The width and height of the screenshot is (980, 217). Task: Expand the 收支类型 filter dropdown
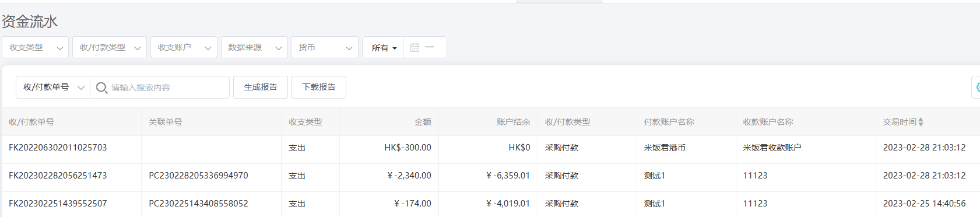(35, 47)
